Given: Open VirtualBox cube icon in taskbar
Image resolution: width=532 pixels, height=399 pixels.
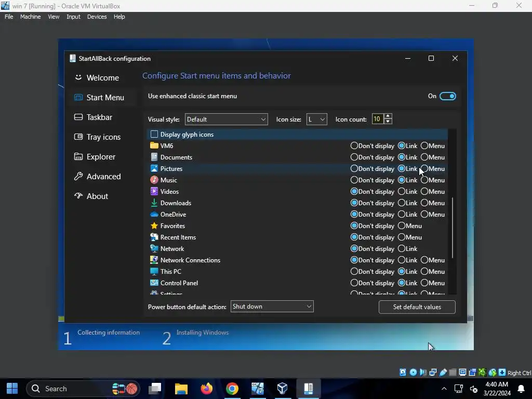Looking at the screenshot, I should pos(282,389).
